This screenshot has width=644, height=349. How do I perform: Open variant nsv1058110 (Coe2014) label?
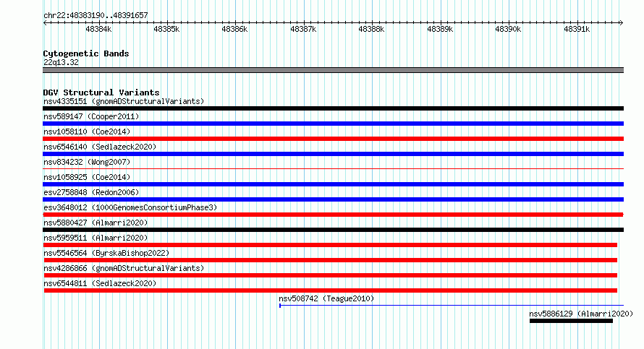tap(87, 132)
